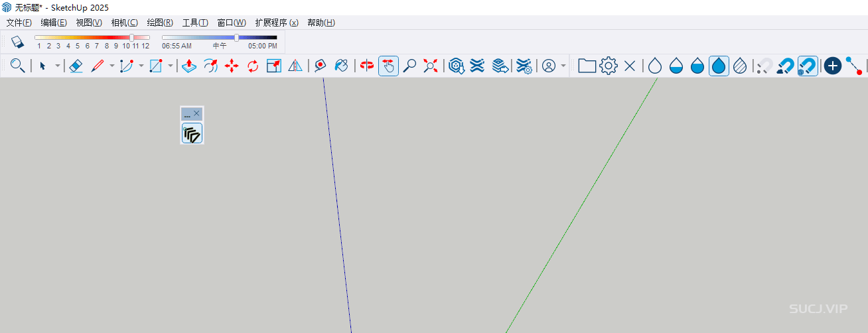Select the Orbit tool
The image size is (868, 333).
click(367, 66)
